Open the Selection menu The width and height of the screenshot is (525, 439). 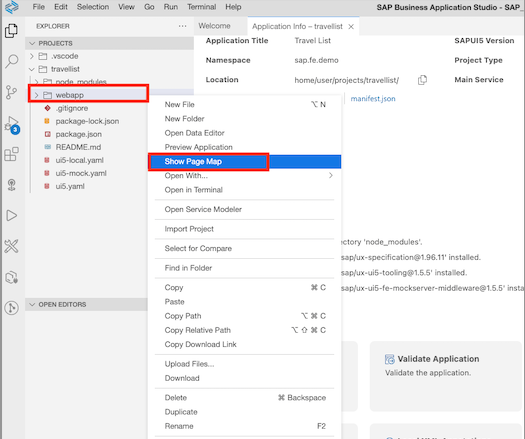pos(93,7)
